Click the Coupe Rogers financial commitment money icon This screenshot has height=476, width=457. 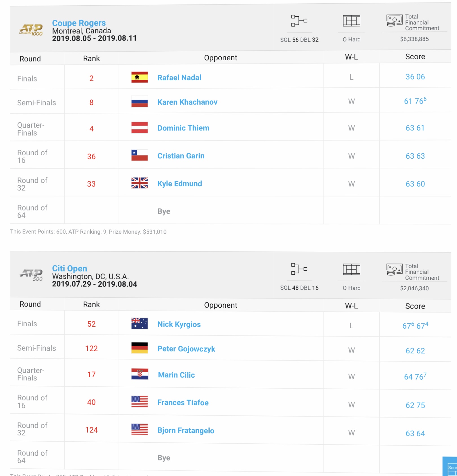[394, 21]
